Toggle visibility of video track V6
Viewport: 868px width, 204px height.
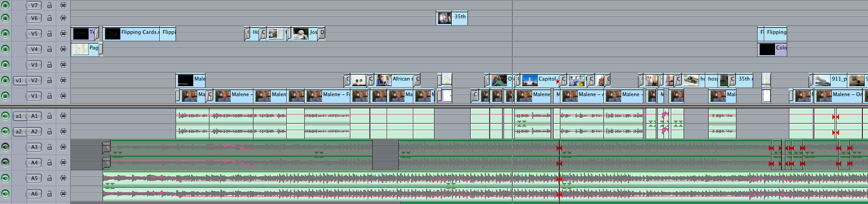click(6, 18)
